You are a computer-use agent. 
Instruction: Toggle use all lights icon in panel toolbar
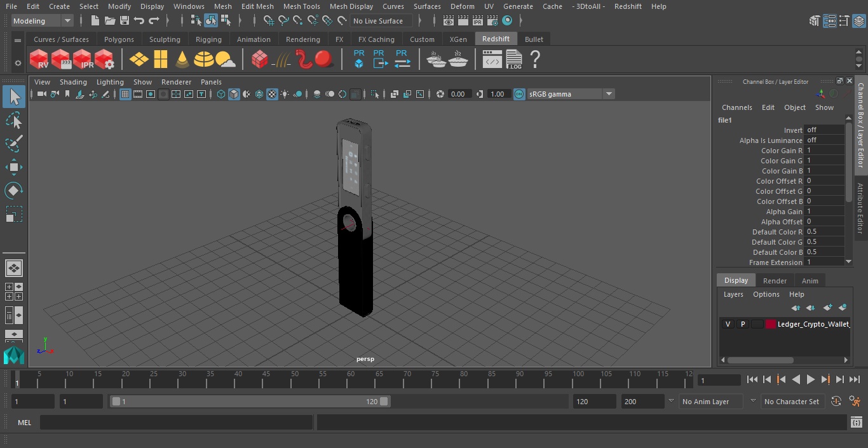pyautogui.click(x=285, y=94)
